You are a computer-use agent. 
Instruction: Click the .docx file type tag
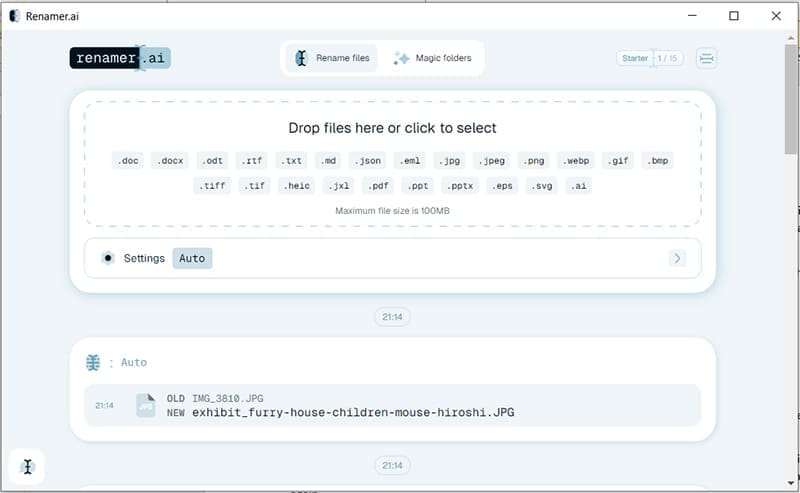tap(170, 161)
